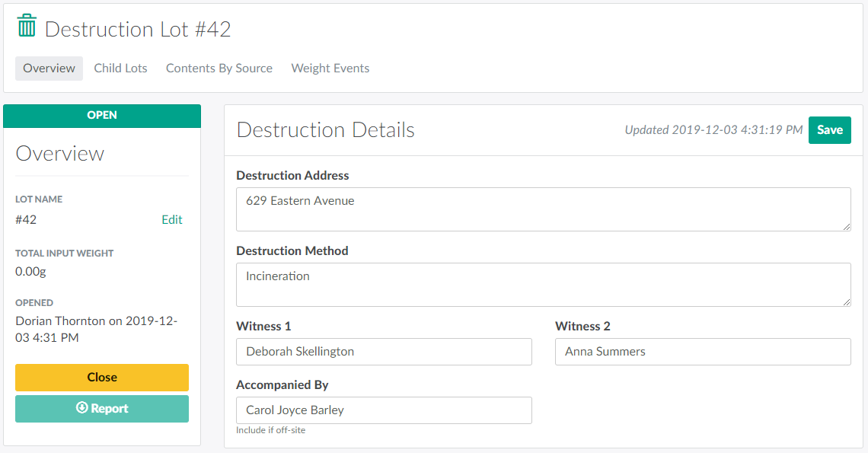
Task: View the Weight Events tab
Action: 330,68
